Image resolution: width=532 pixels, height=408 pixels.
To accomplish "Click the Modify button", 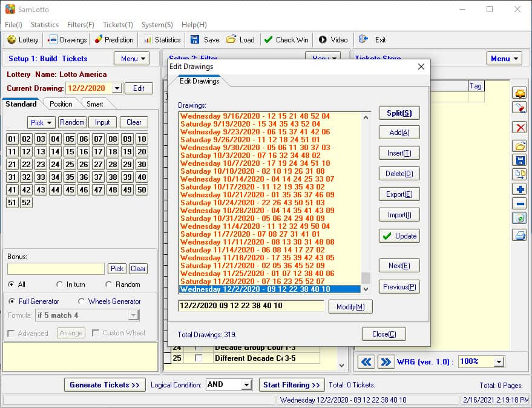I will click(x=350, y=307).
